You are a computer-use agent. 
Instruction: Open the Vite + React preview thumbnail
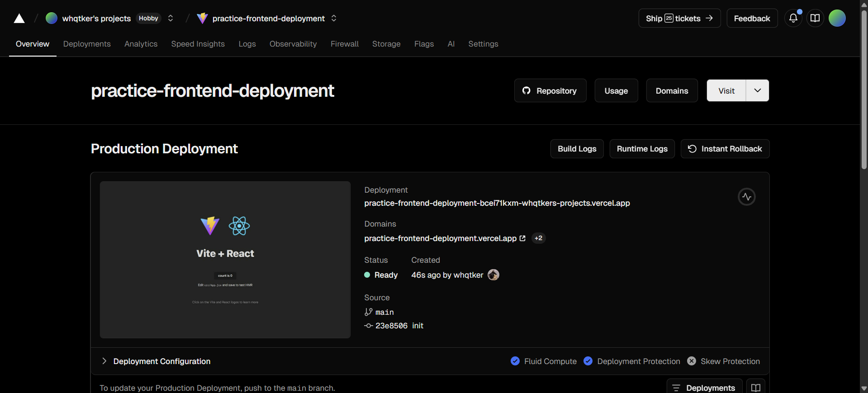point(225,260)
